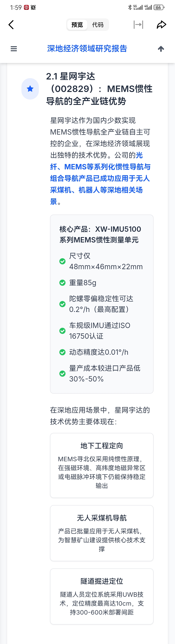Select the 地下工程定向 card

pyautogui.click(x=102, y=465)
